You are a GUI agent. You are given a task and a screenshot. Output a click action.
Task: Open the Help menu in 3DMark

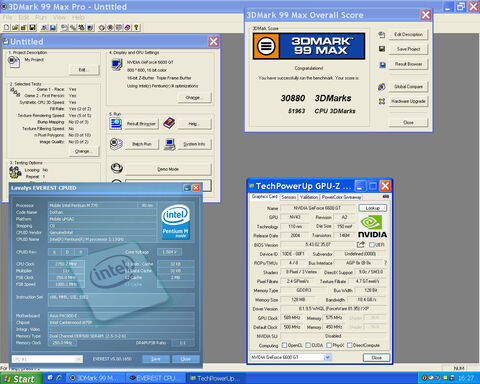click(x=78, y=17)
